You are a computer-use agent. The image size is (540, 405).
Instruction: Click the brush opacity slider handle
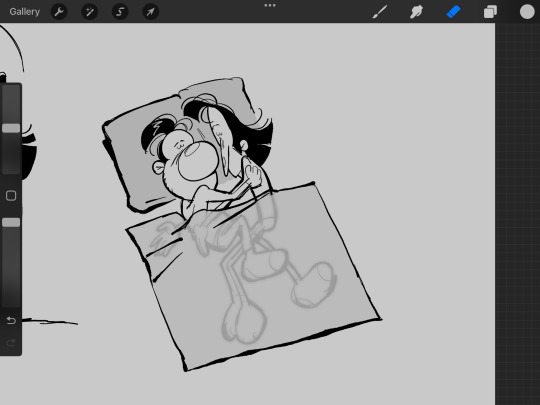click(x=11, y=222)
